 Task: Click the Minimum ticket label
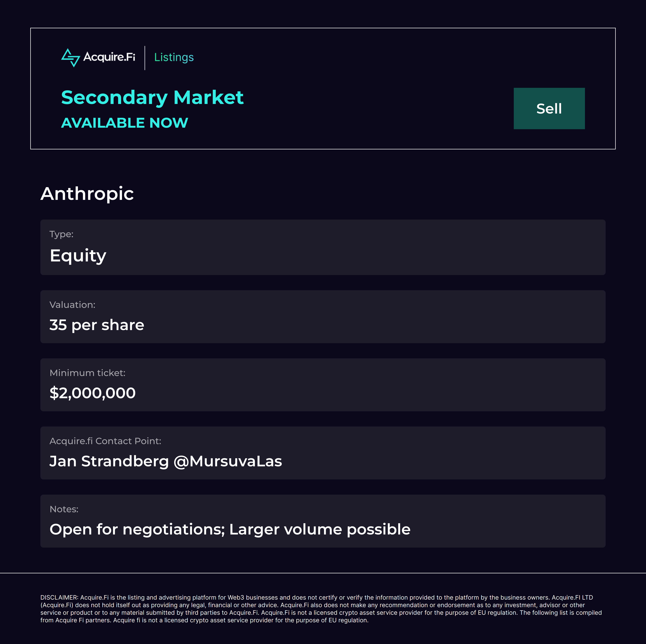click(x=87, y=373)
